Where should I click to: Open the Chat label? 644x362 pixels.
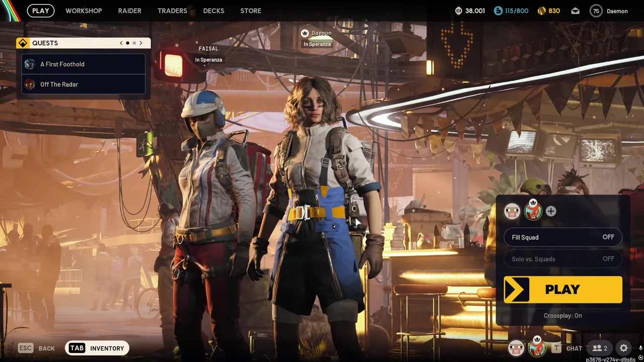coord(574,348)
